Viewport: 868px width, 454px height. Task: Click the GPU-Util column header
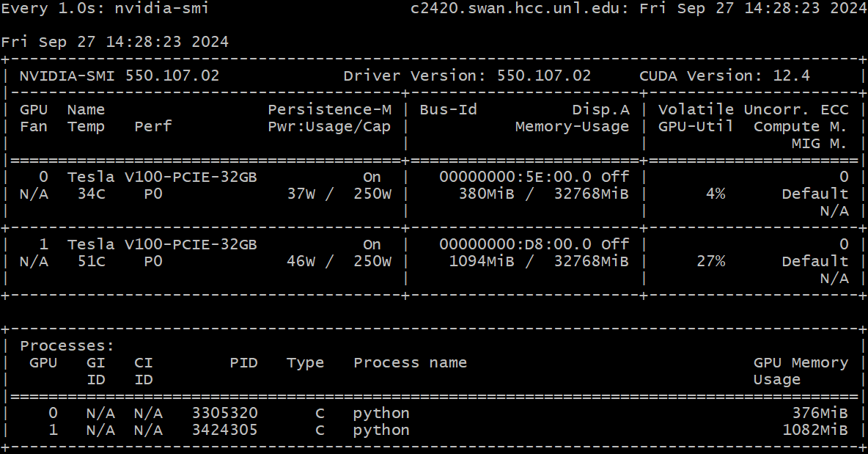(696, 126)
